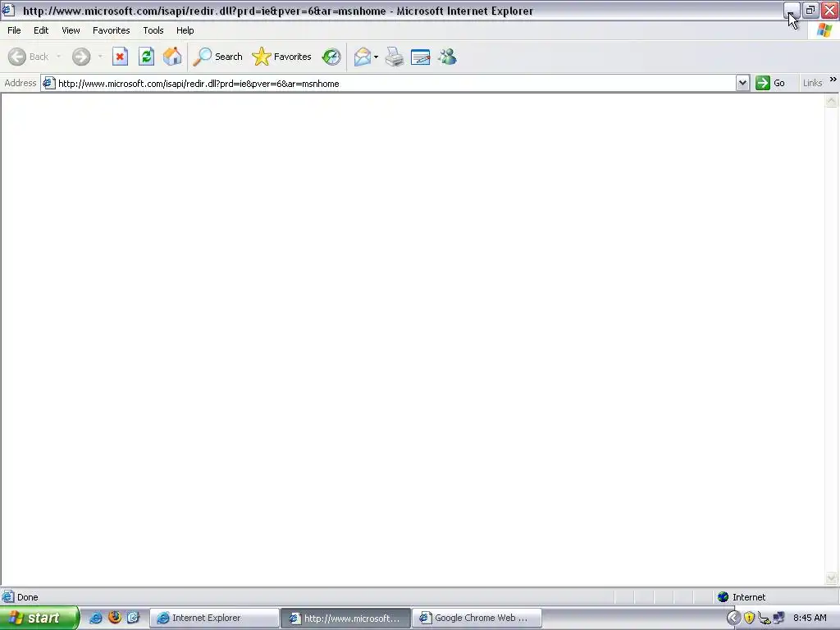
Task: Switch to Google Chrome Web taskbar button
Action: tap(477, 619)
